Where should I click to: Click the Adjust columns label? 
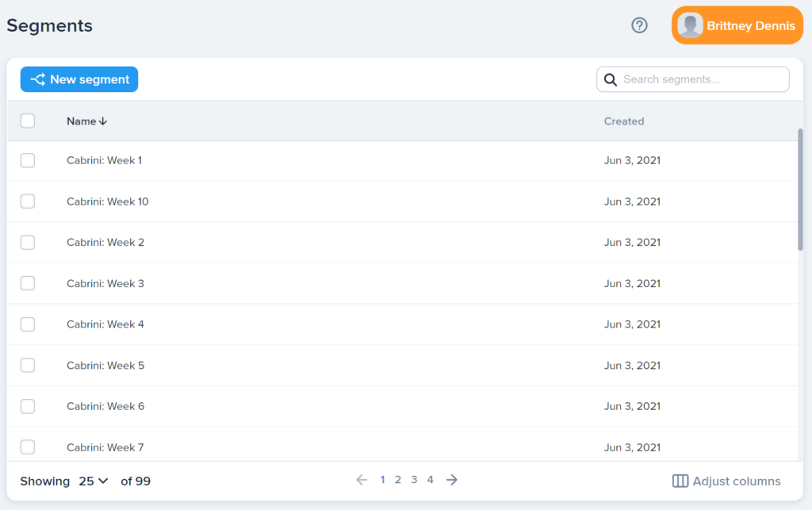point(737,481)
